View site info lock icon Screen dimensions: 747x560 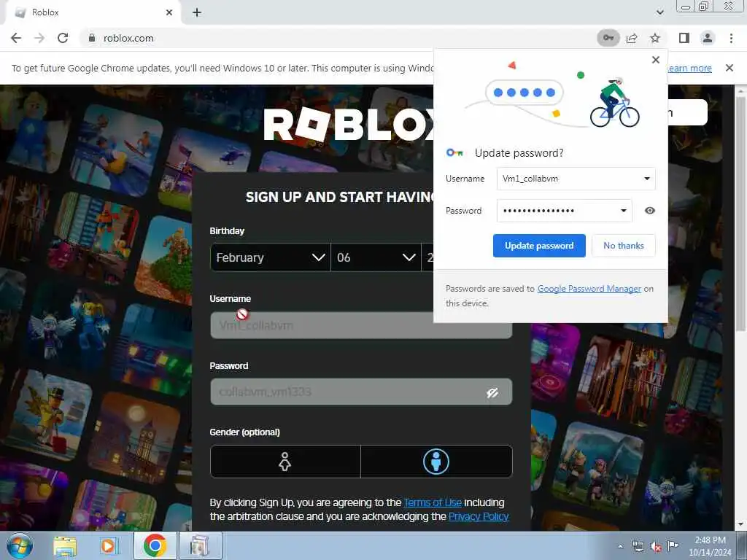[x=92, y=38]
